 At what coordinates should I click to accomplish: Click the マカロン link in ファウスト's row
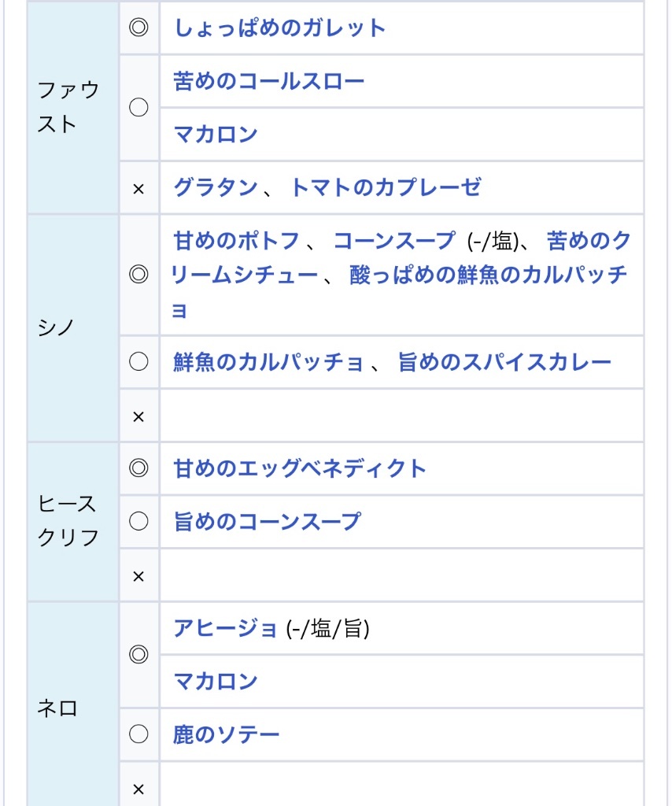[x=216, y=135]
